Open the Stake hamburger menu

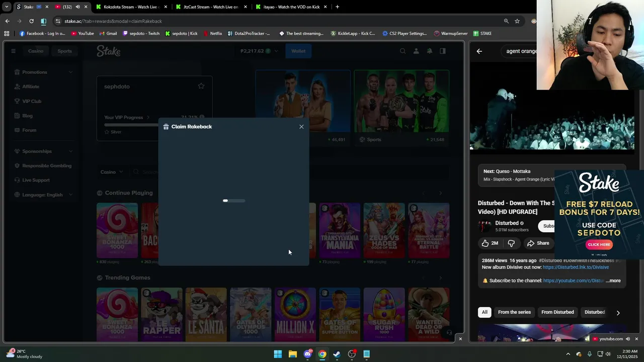pos(13,51)
